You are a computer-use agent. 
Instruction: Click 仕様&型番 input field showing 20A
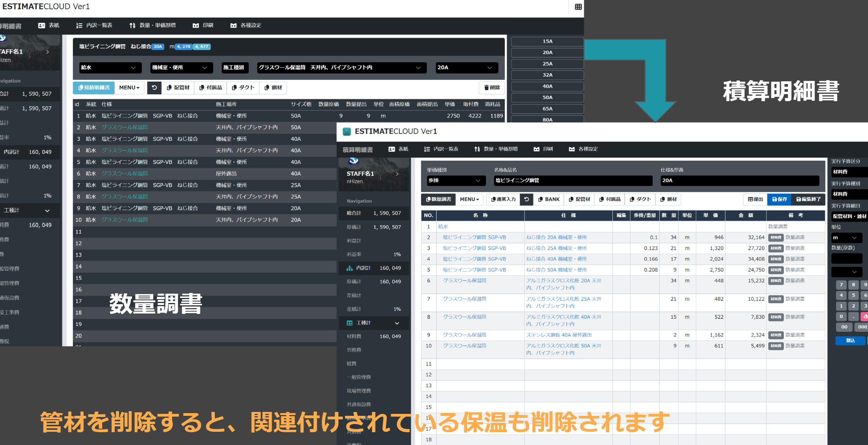point(740,180)
